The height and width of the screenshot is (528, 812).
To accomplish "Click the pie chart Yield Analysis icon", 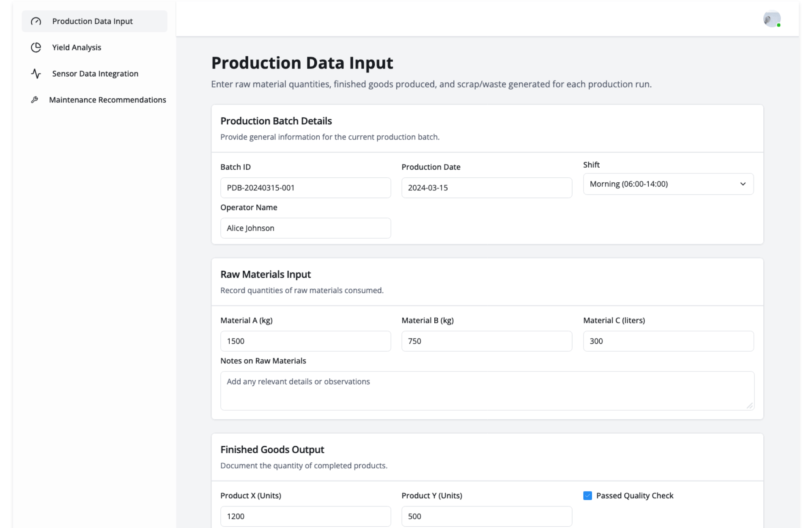I will click(x=36, y=47).
